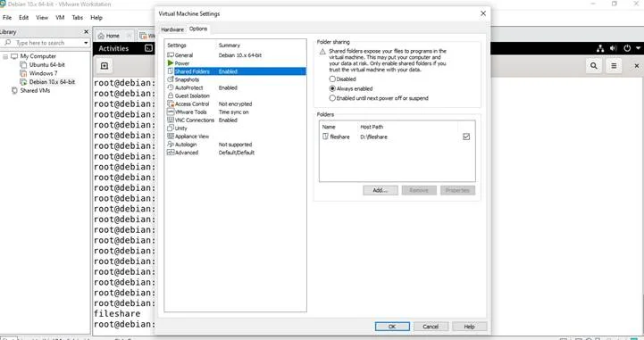Click the guest network status icon
This screenshot has width=644, height=340.
pos(600,48)
